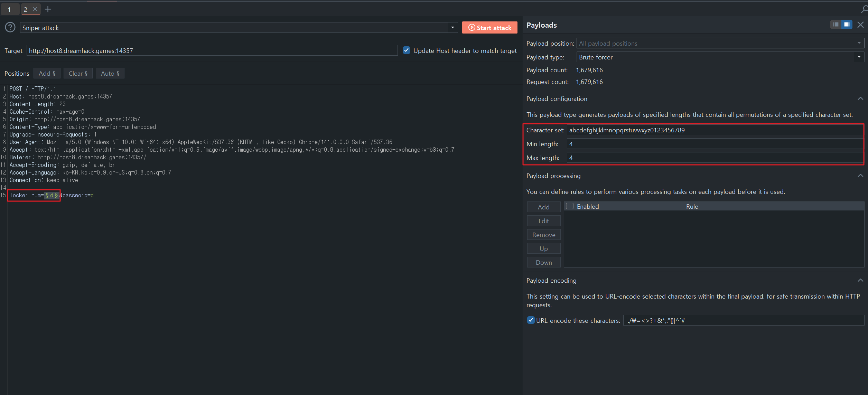Click the Start attack button

[x=489, y=28]
